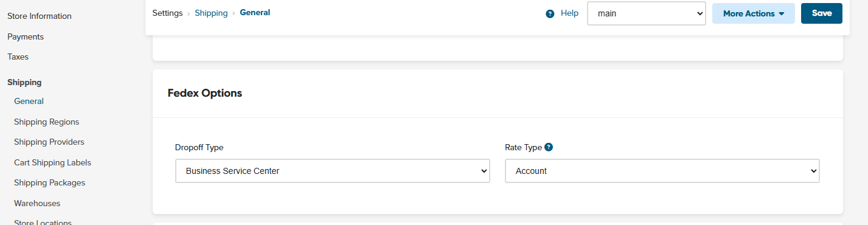Click the Settings breadcrumb
This screenshot has height=225, width=868.
pyautogui.click(x=167, y=13)
